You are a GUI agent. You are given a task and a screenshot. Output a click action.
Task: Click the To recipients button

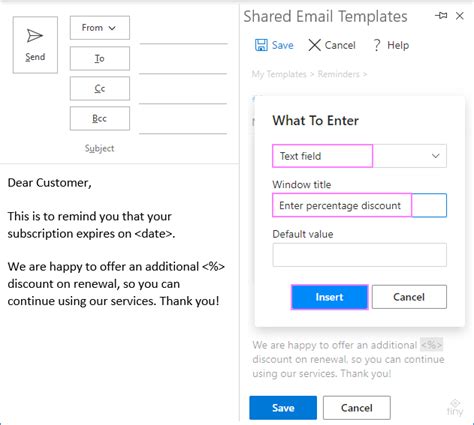(100, 58)
